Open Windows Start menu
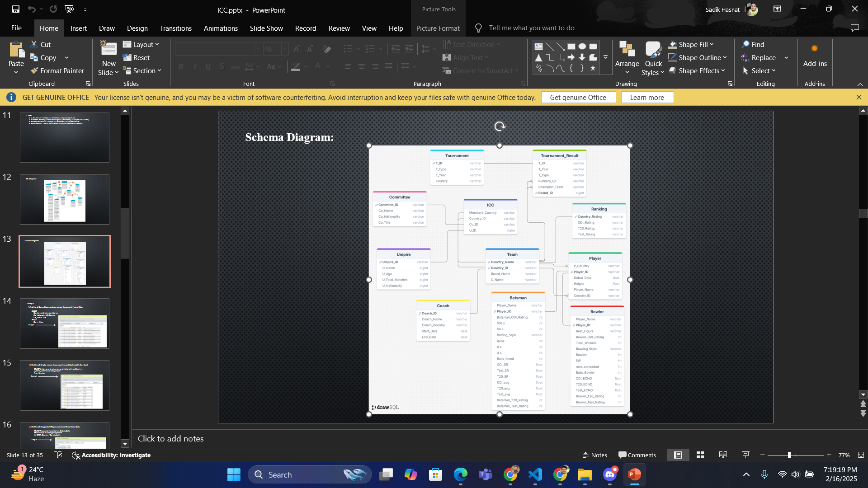Viewport: 868px width, 488px height. (234, 474)
